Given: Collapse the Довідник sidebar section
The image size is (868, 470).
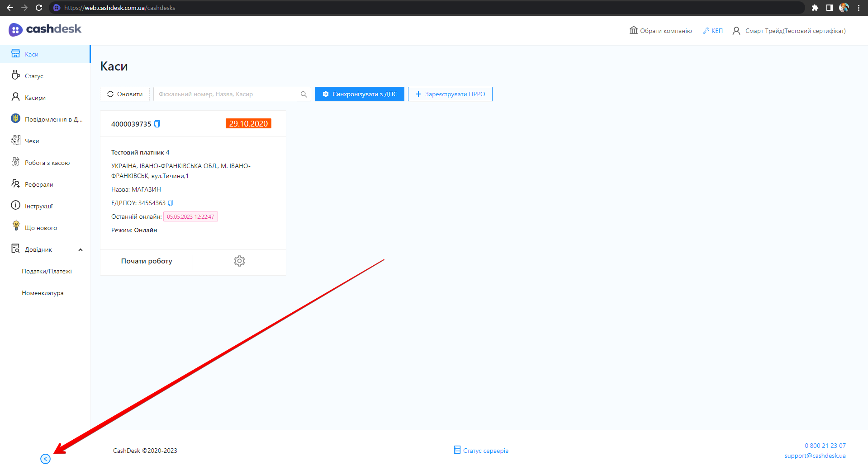Looking at the screenshot, I should click(81, 250).
